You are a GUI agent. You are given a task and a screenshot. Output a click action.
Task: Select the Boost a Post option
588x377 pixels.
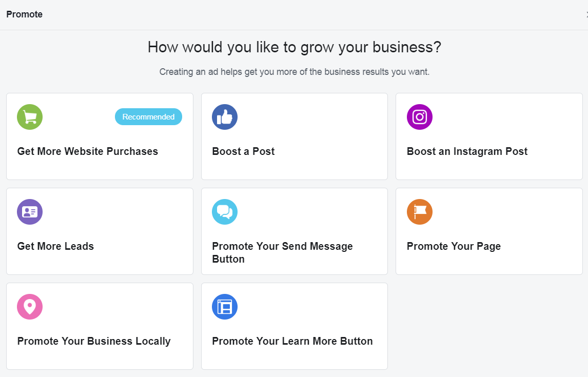pyautogui.click(x=294, y=136)
